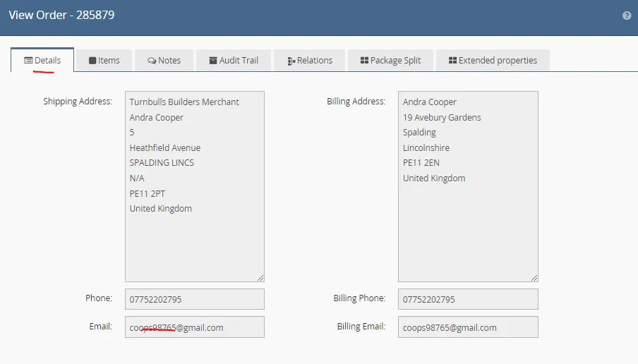The width and height of the screenshot is (638, 364).
Task: Click the 'Billing Phone:' label
Action: point(359,298)
